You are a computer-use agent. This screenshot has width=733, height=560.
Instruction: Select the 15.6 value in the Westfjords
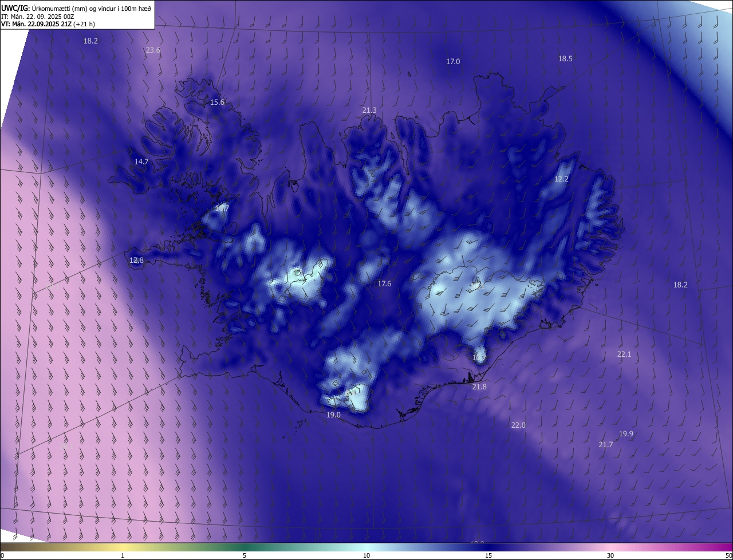click(217, 102)
